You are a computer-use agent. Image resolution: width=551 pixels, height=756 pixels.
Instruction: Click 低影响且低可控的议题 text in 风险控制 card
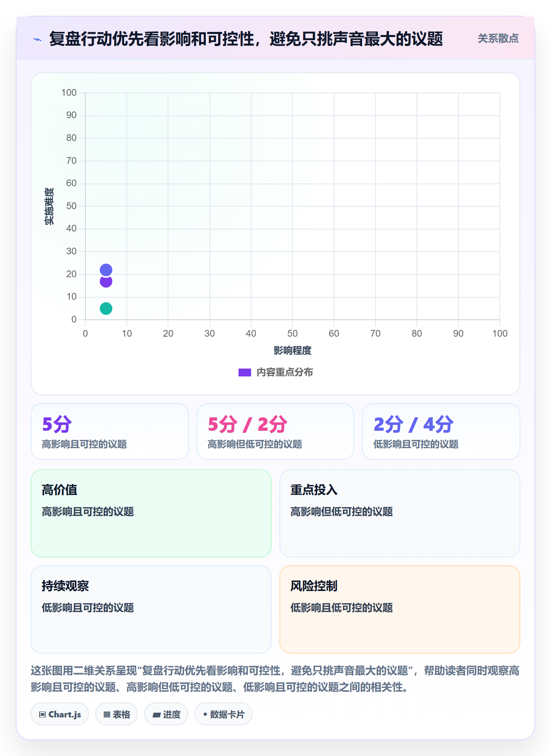pos(342,608)
